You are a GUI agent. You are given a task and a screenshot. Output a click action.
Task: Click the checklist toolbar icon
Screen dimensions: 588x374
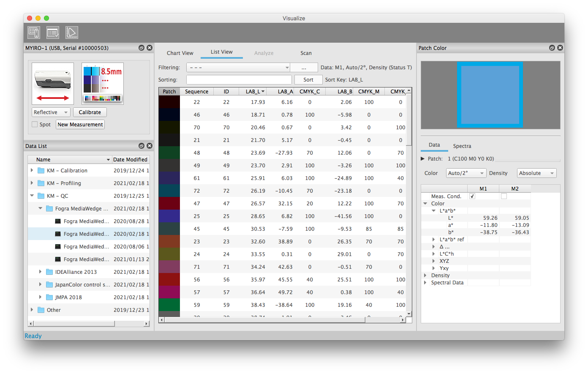pyautogui.click(x=53, y=33)
